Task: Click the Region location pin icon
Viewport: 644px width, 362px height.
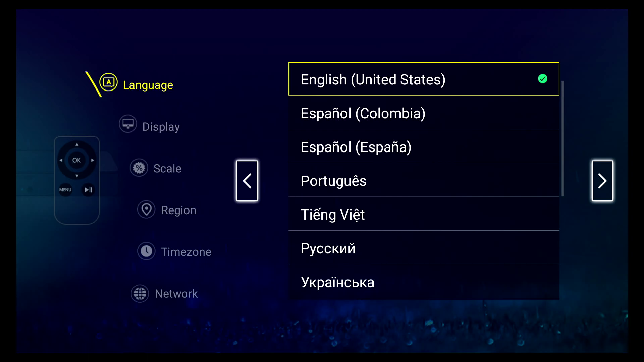Action: click(x=146, y=209)
